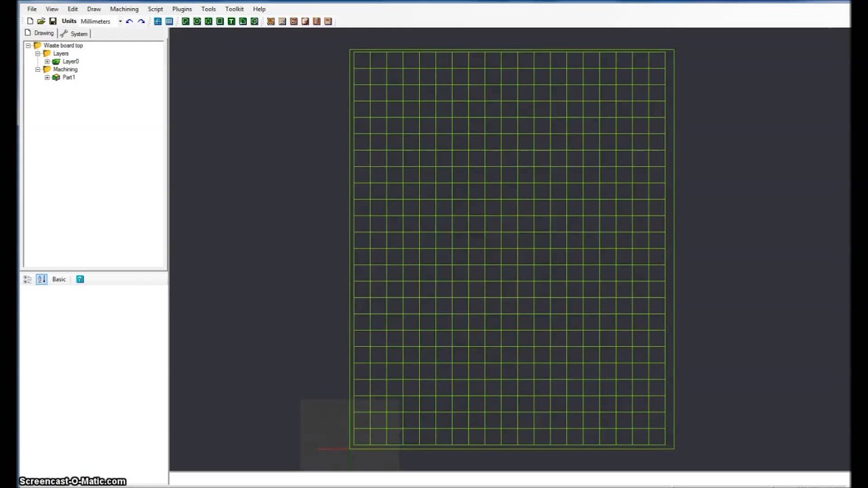The width and height of the screenshot is (868, 488).
Task: Click the last orange machining toolbar icon
Action: click(328, 21)
